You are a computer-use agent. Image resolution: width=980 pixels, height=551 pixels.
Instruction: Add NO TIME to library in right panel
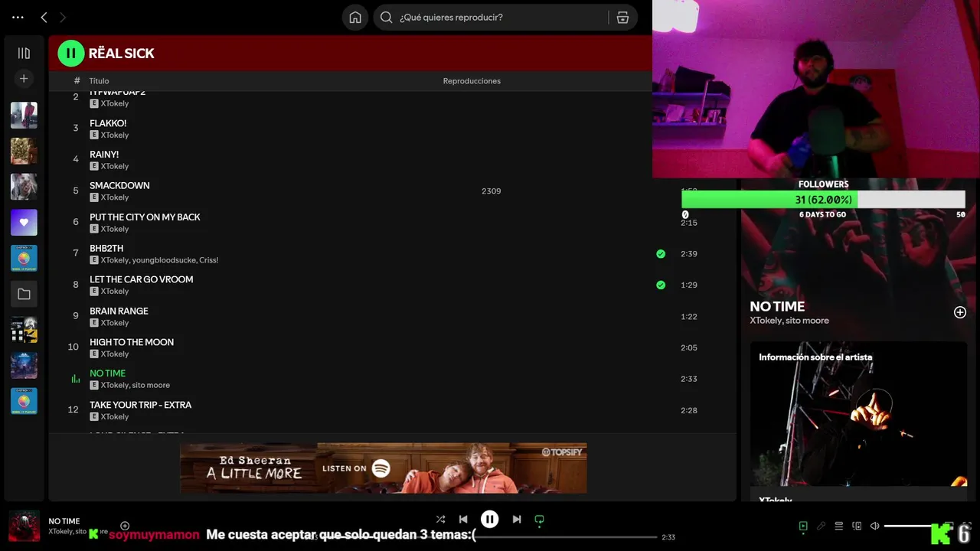(960, 312)
